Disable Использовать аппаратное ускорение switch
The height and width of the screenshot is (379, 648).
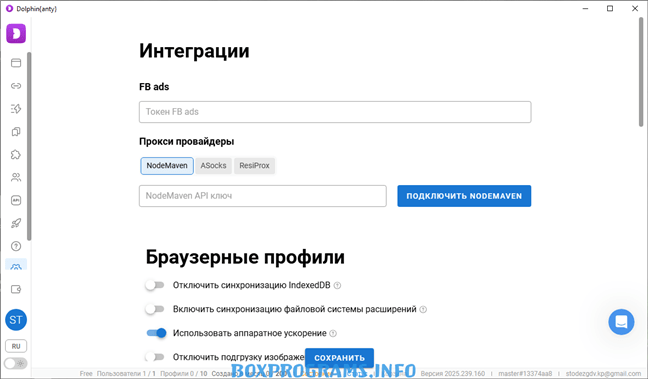[156, 333]
